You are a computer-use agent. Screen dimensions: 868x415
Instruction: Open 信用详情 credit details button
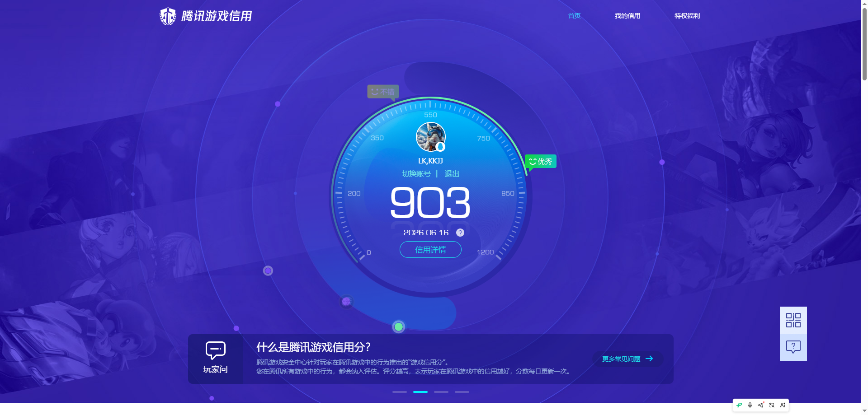pos(430,250)
